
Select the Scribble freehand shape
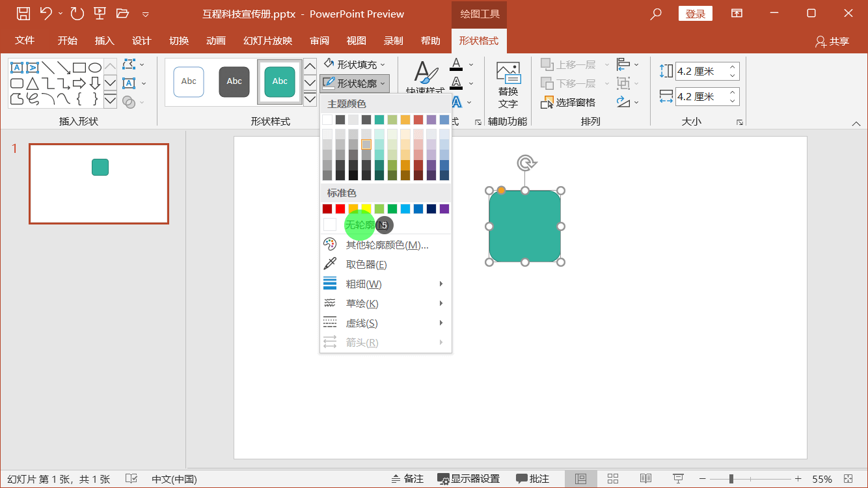point(33,99)
